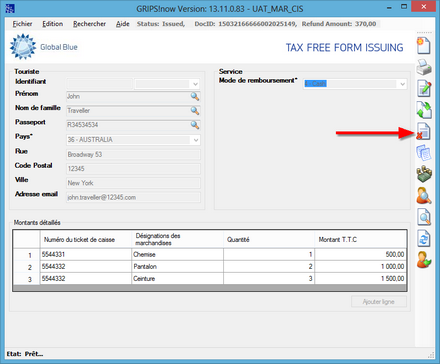Click the void document red X icon
This screenshot has width=440, height=364.
point(423,131)
